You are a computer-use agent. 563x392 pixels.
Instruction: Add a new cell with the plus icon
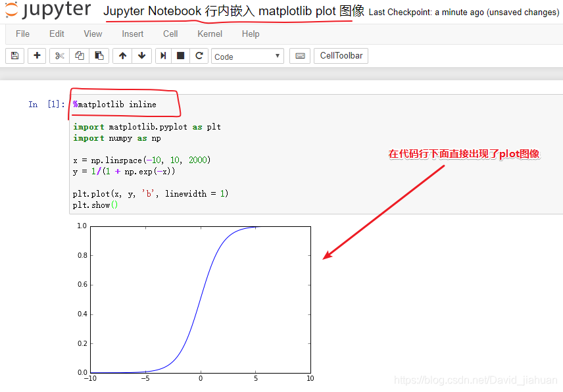(x=37, y=56)
